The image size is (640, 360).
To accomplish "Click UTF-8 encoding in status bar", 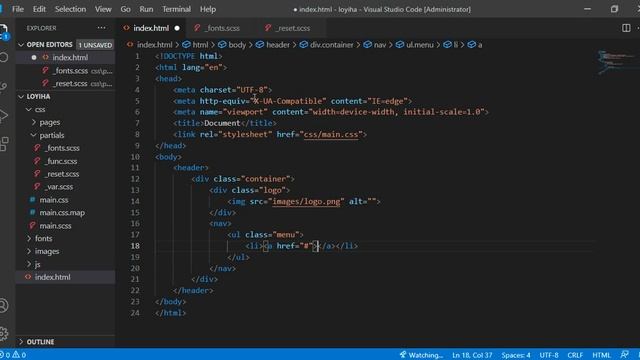I will pos(549,355).
